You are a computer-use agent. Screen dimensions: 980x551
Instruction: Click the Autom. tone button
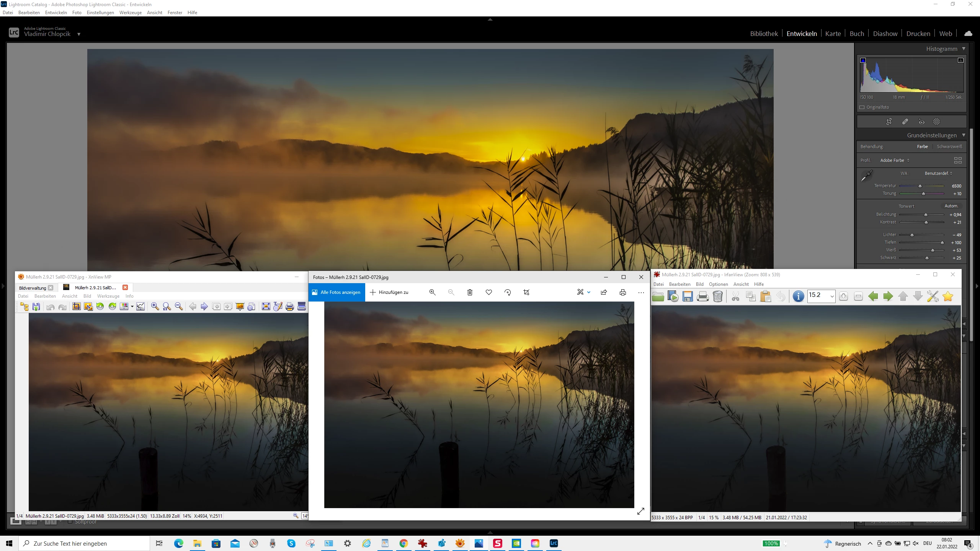point(951,206)
